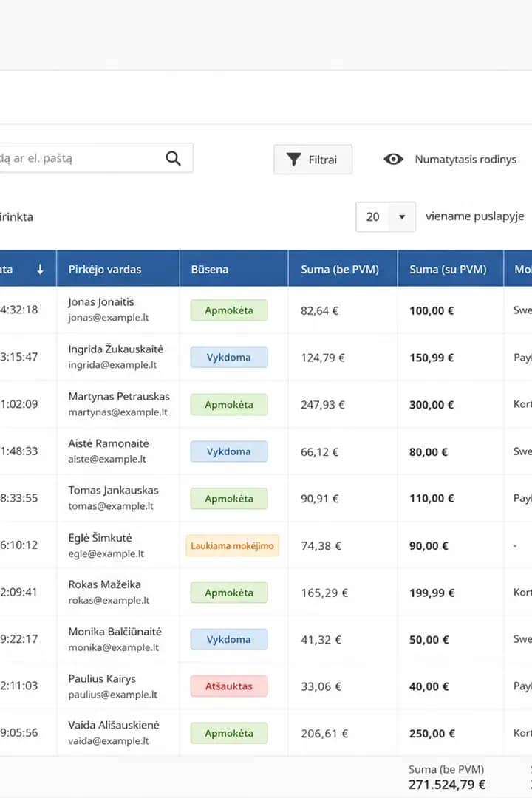
Task: Select buyer name Aistė Ramonaitė
Action: pyautogui.click(x=109, y=443)
